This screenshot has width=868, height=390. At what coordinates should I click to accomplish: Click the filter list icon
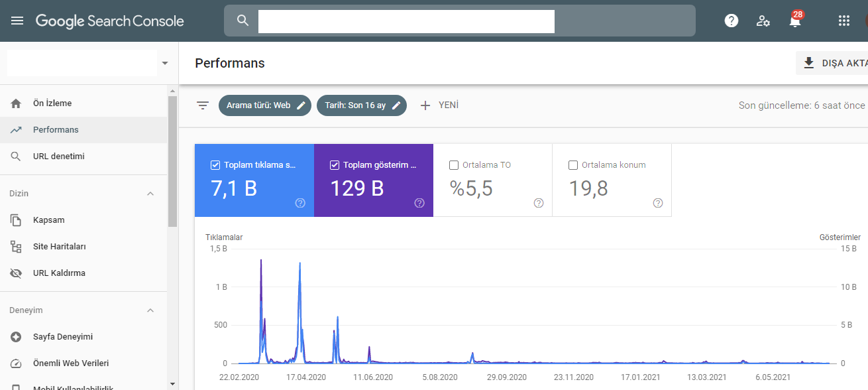point(203,105)
